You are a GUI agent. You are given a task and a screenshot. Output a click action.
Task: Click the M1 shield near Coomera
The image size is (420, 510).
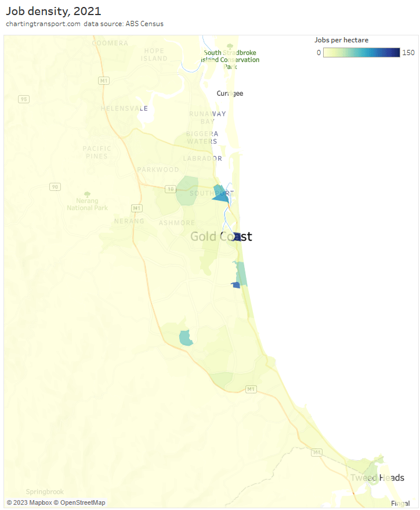[104, 81]
